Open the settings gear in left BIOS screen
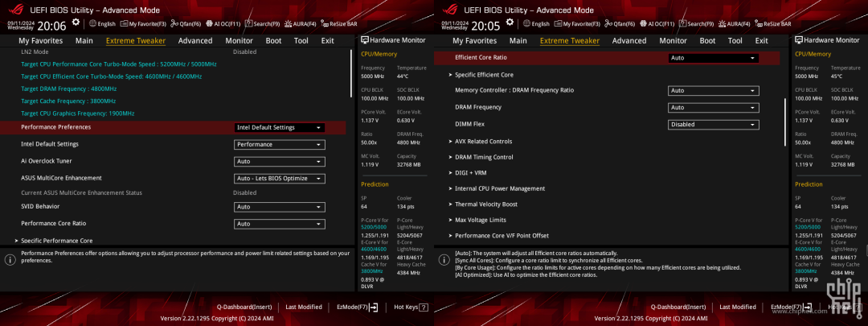 click(x=76, y=23)
